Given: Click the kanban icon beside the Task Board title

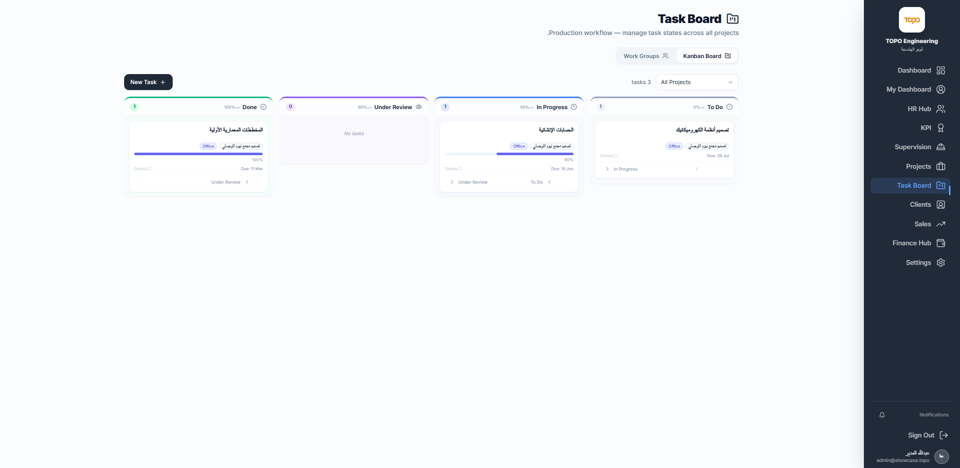Looking at the screenshot, I should click(732, 18).
